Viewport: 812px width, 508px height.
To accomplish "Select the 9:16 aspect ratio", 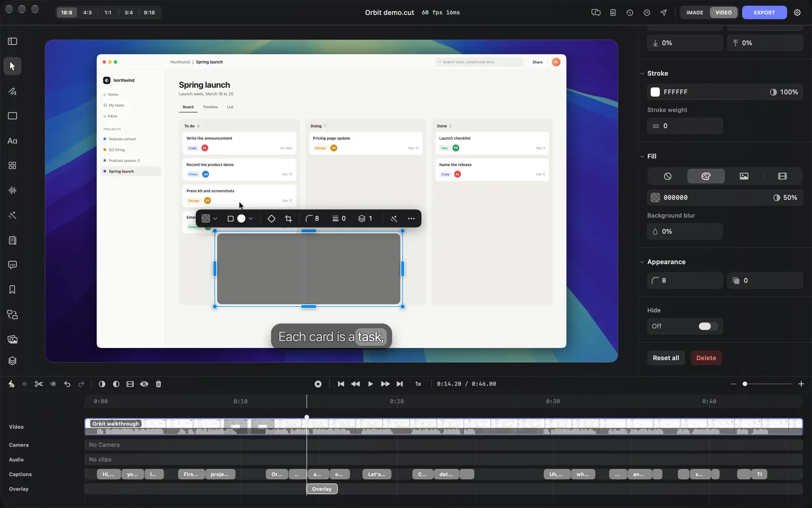I will click(149, 13).
